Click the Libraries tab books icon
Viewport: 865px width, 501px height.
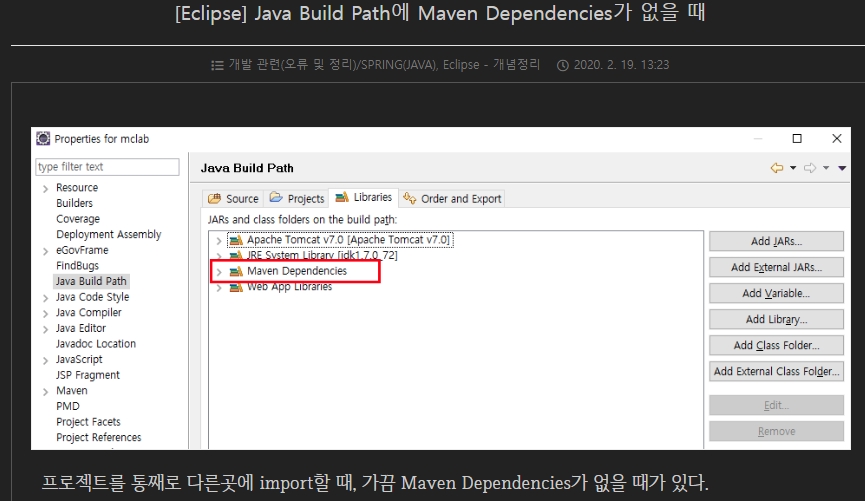point(342,197)
